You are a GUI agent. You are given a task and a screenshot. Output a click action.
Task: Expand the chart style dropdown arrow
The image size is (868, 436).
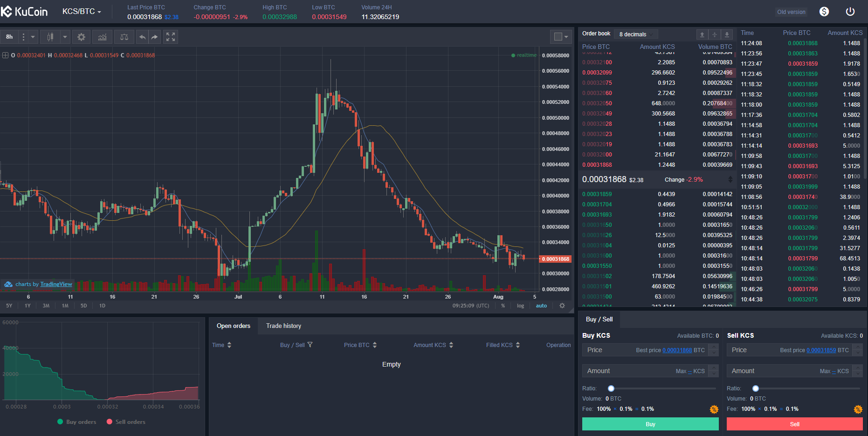[65, 37]
